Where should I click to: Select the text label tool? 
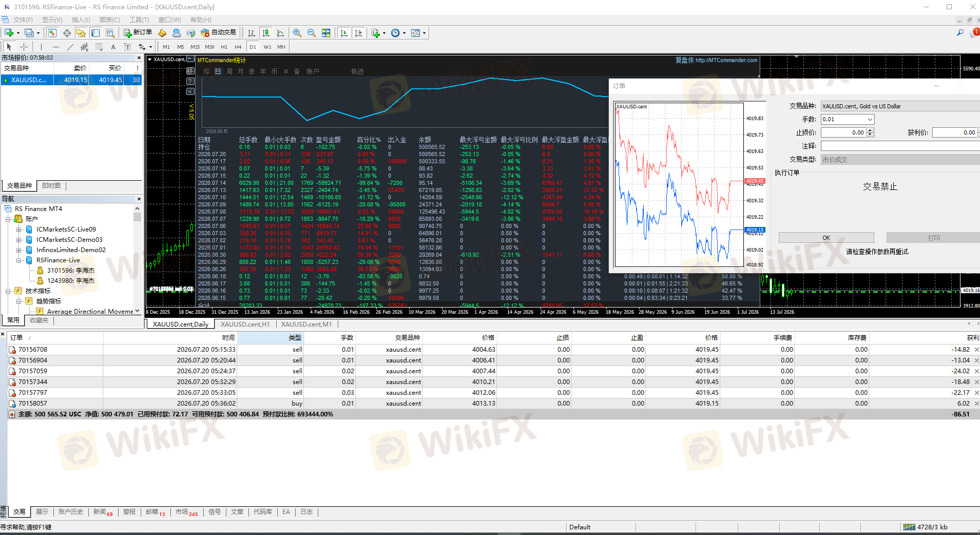tap(127, 47)
